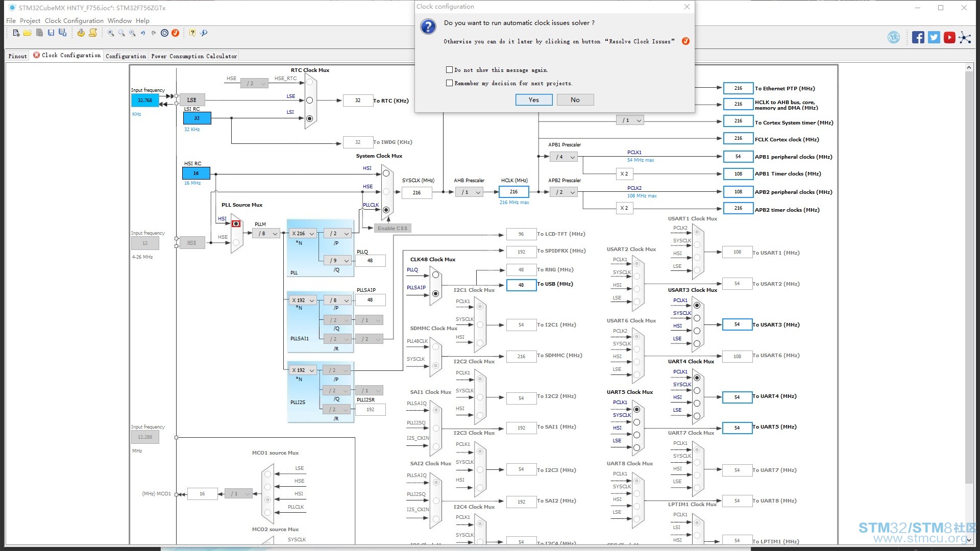This screenshot has width=980, height=551.
Task: Click the Load Project folder icon
Action: tap(28, 33)
